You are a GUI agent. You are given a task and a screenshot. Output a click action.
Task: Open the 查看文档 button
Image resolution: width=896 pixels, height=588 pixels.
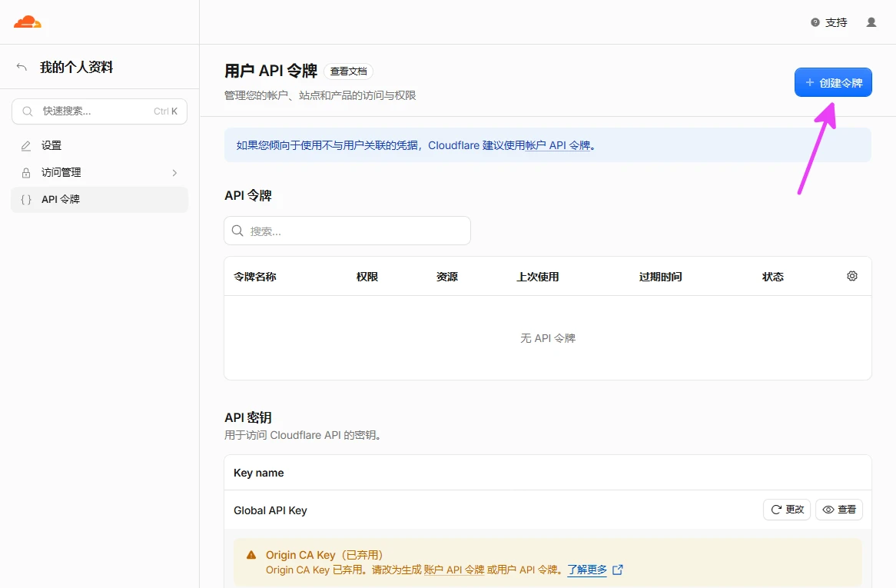click(x=349, y=71)
